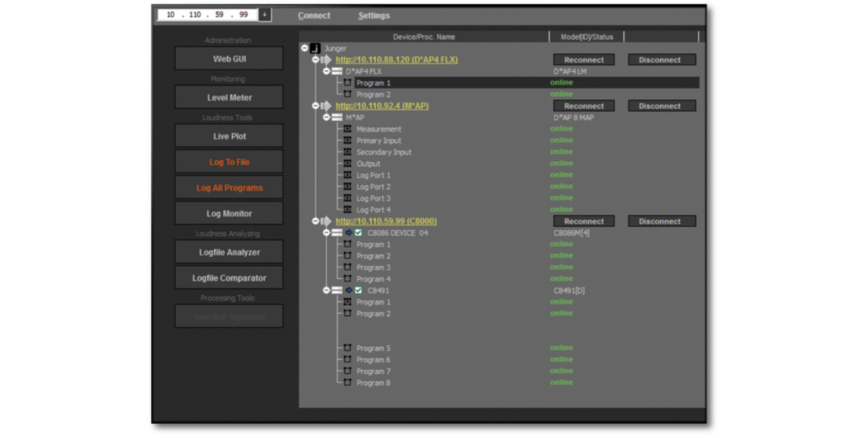Screen dimensions: 868x438
Task: Collapse the M*AP processor list
Action: click(x=326, y=117)
